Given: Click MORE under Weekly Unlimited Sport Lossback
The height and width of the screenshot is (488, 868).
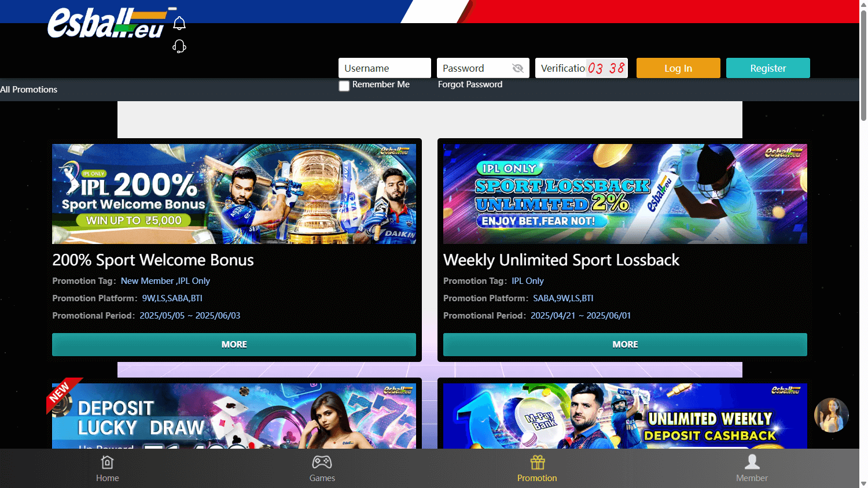Looking at the screenshot, I should tap(625, 344).
